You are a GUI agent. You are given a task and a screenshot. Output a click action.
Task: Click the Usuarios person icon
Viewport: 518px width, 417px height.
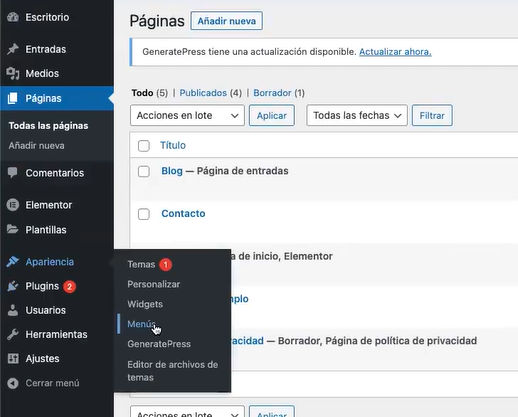(x=13, y=310)
